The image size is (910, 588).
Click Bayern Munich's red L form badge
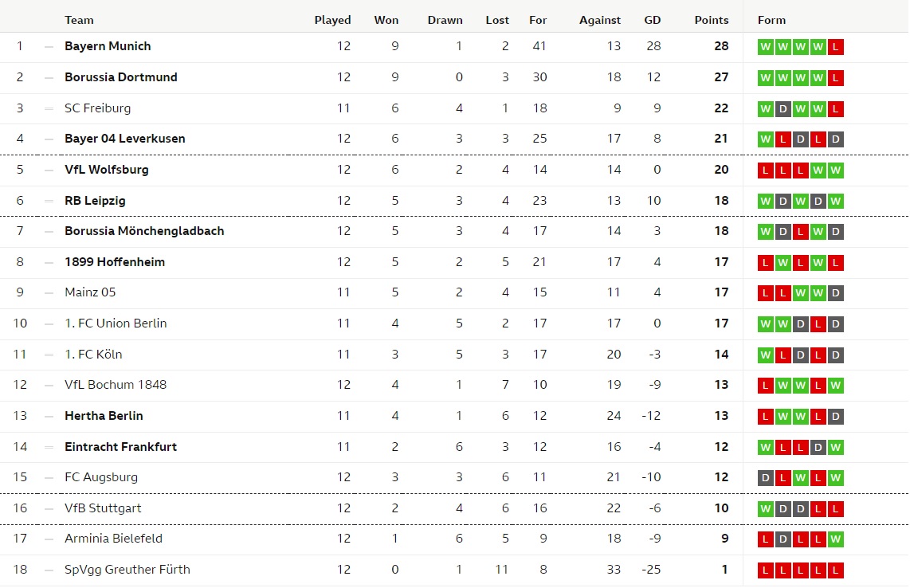pos(835,47)
